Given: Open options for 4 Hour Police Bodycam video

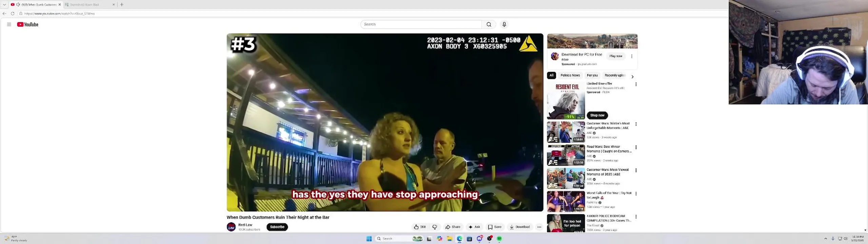Looking at the screenshot, I should click(x=636, y=217).
